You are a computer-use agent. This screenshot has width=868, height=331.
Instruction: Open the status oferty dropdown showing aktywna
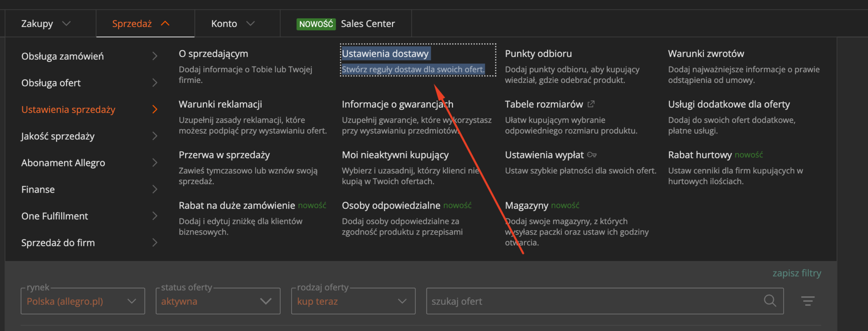[218, 301]
